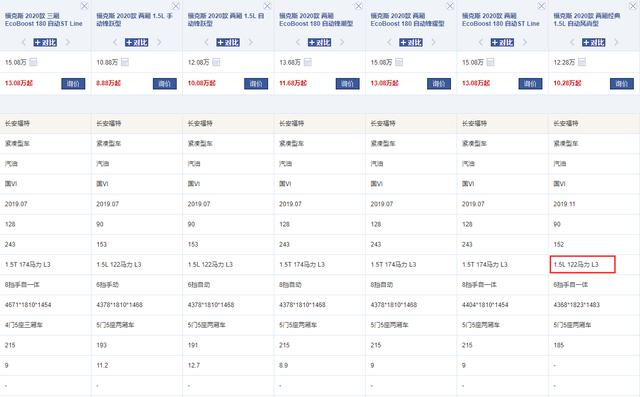Open price calculator beside 13.68万
This screenshot has width=640, height=397.
pos(308,62)
